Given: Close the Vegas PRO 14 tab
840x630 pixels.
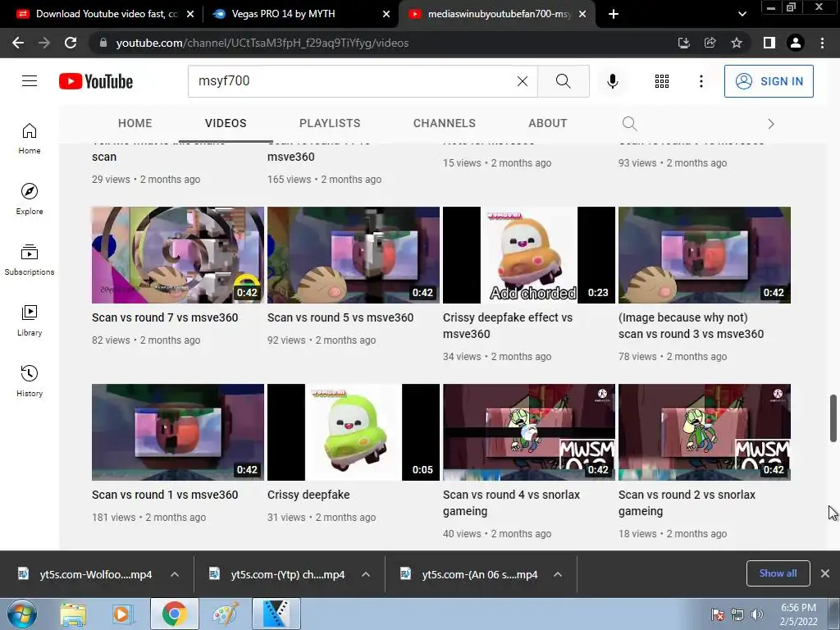Looking at the screenshot, I should 386,14.
